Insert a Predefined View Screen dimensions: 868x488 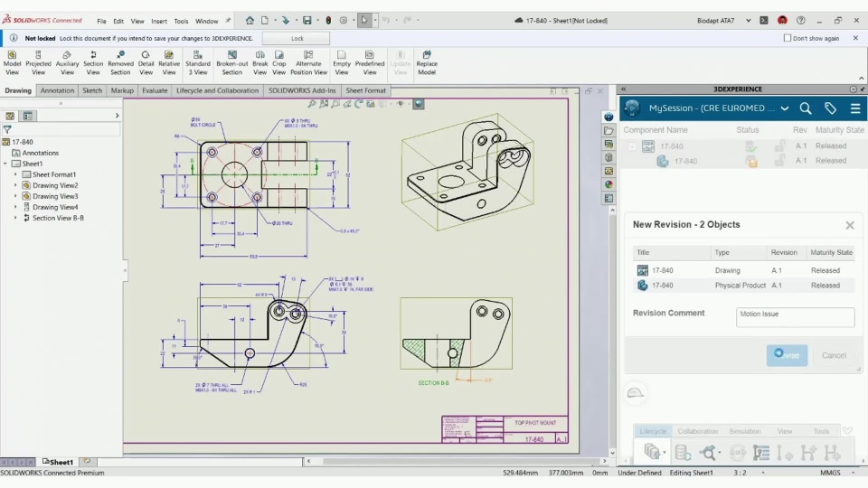point(369,62)
